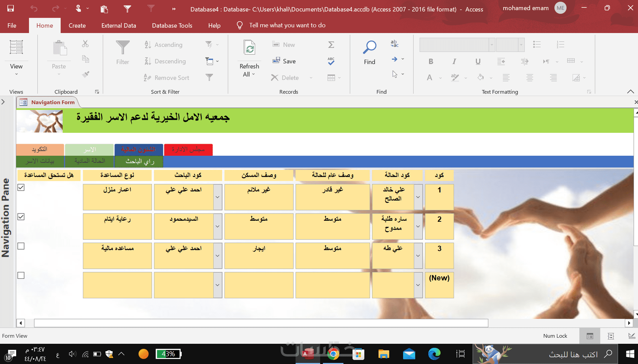
Task: Click the background fill color bucket
Action: (480, 77)
